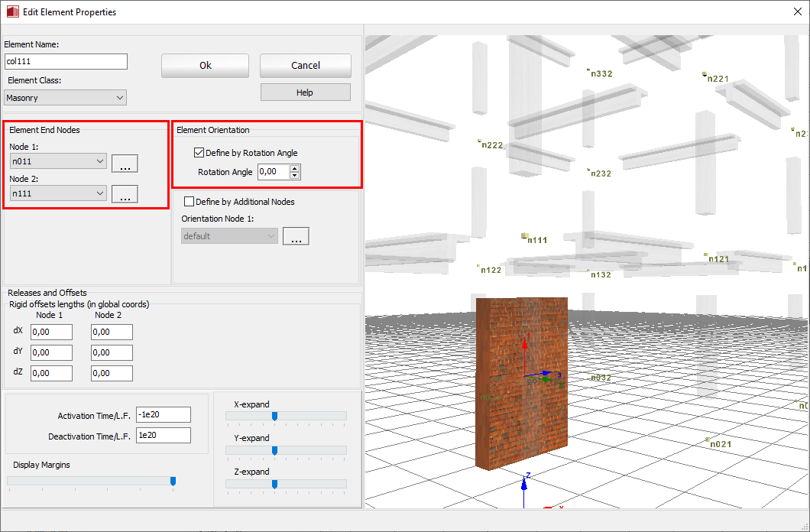Increase Rotation Angle with up arrow
810x532 pixels.
tap(295, 168)
